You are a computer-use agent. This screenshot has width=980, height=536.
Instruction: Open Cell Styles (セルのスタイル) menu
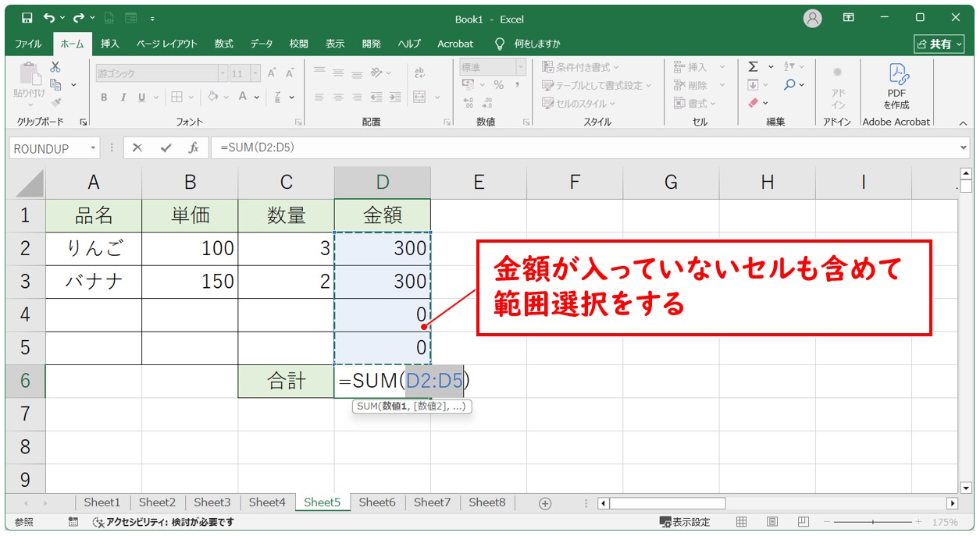[579, 103]
